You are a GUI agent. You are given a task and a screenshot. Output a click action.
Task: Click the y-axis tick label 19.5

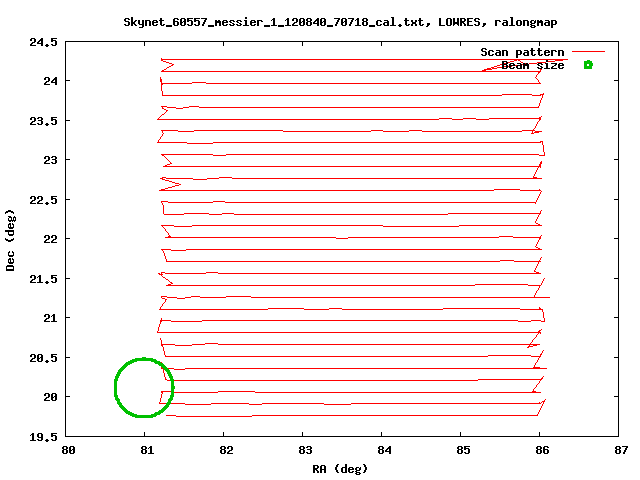43,437
